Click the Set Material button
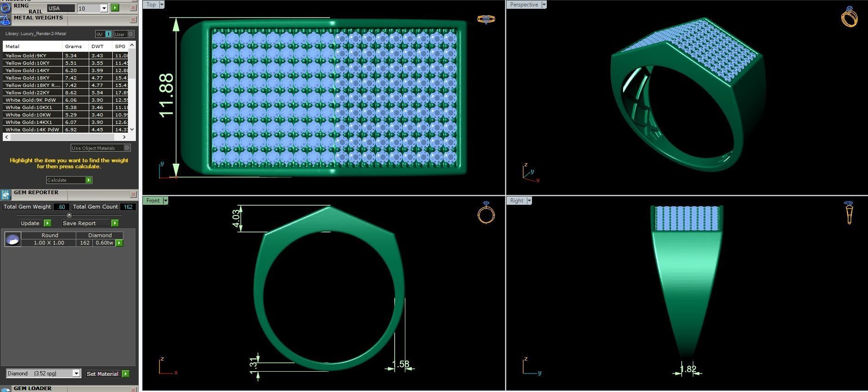Viewport: 868px width, 392px height. pos(103,374)
